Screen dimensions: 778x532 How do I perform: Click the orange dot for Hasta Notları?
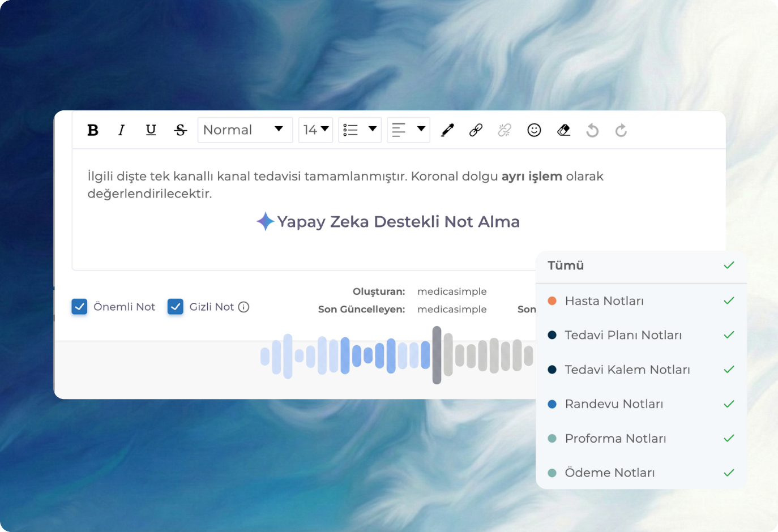[x=552, y=301]
